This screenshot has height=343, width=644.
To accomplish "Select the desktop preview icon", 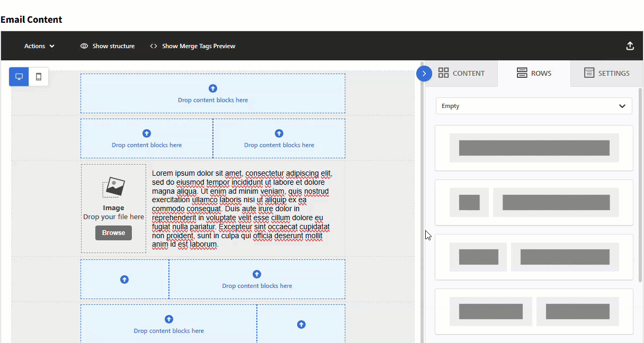I will click(x=19, y=76).
